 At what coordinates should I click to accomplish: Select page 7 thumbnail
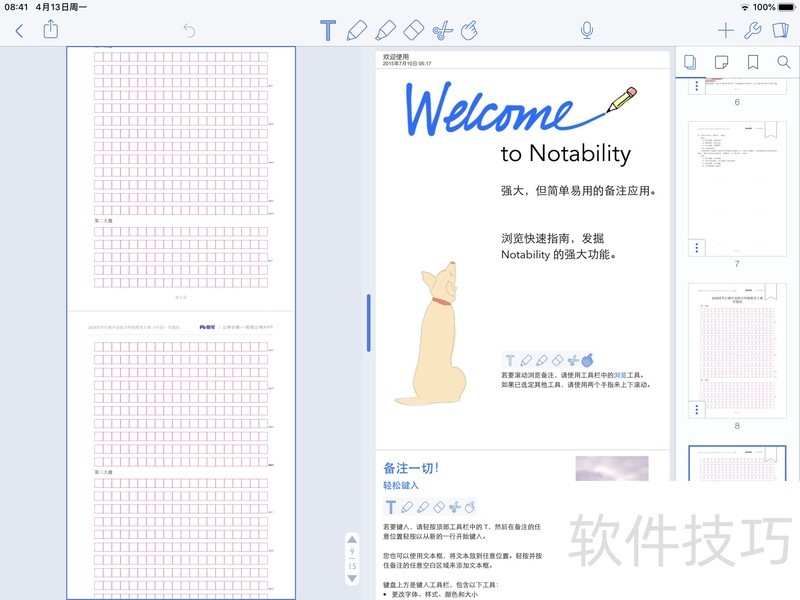pos(737,189)
